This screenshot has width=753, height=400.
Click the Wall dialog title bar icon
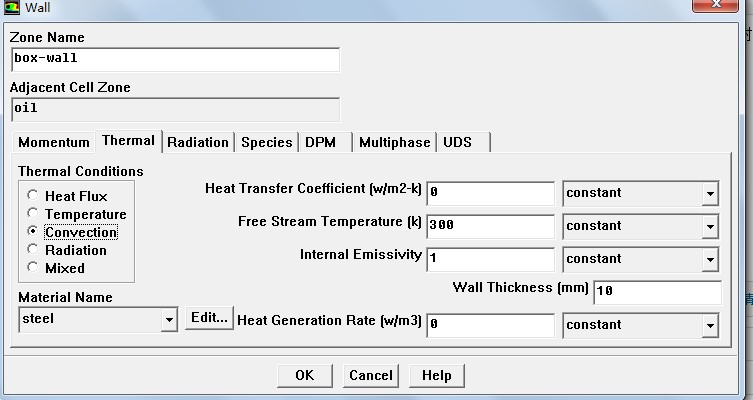11,8
